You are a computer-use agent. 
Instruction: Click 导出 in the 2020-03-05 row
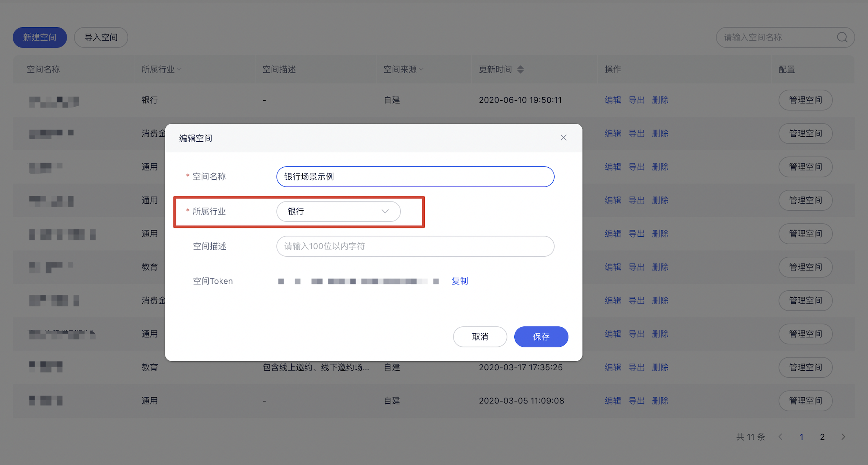click(x=636, y=401)
